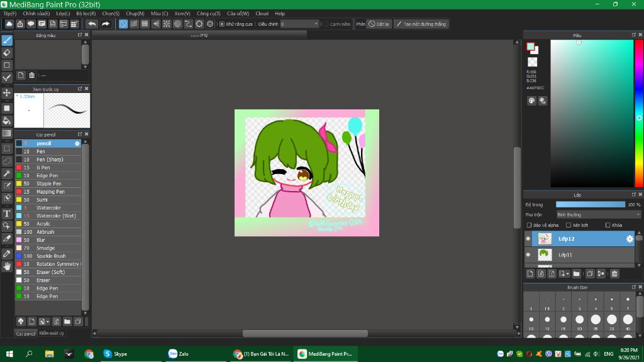
Task: Open File Explorer from the taskbar
Action: pyautogui.click(x=49, y=354)
